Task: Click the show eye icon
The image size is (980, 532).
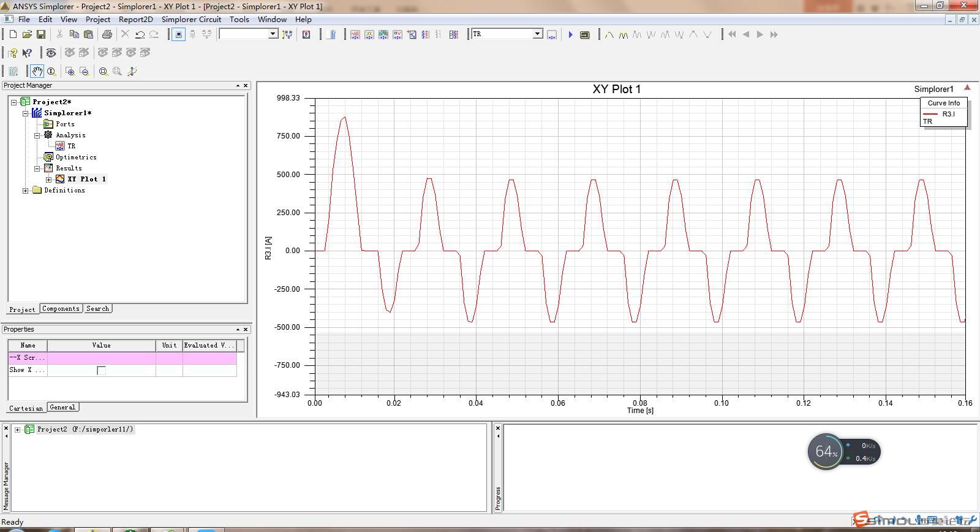Action: (x=51, y=53)
